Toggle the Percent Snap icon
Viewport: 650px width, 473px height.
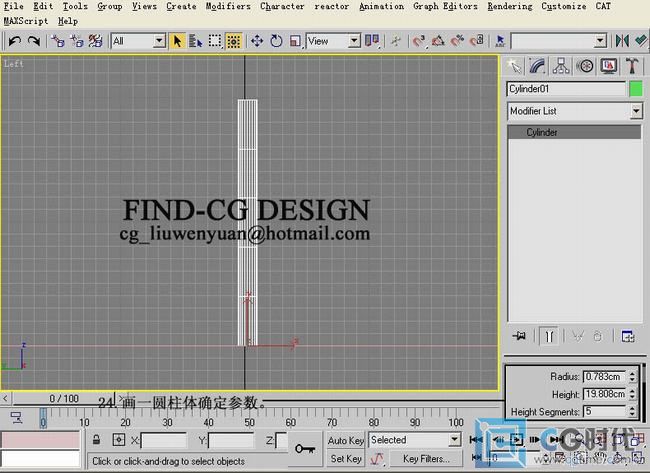pos(457,41)
